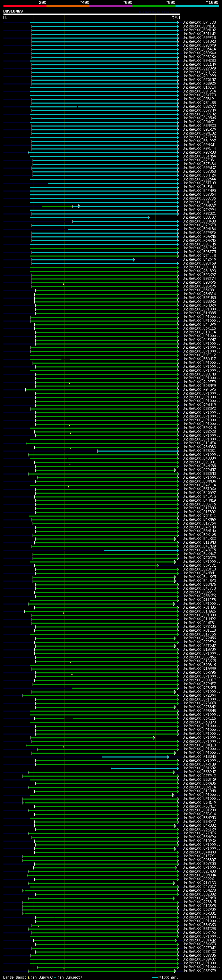Click hit label UniRef100_C3Y4Q2
222x980 pixels.
pos(199,940)
